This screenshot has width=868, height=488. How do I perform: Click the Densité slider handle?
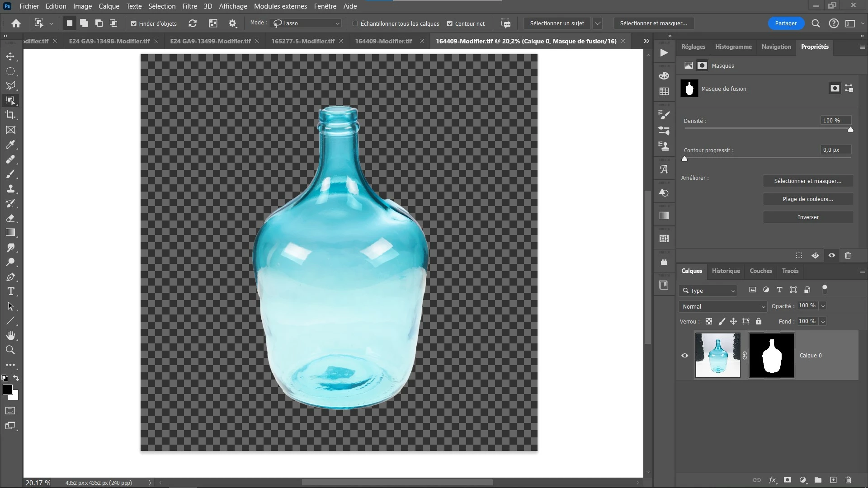[x=850, y=130]
